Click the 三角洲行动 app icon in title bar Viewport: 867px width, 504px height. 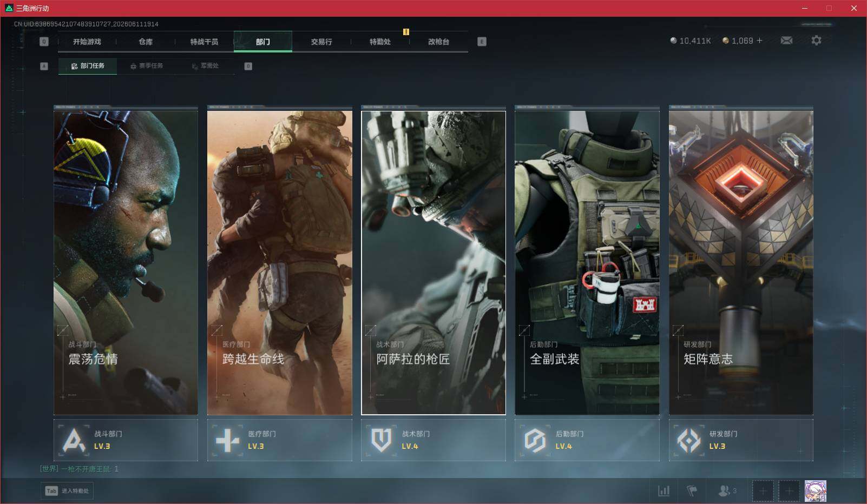point(9,8)
